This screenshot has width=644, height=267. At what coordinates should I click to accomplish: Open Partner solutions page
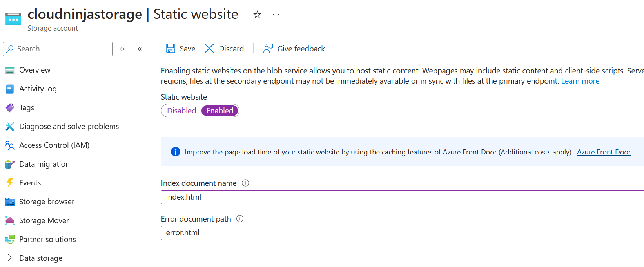pyautogui.click(x=47, y=239)
